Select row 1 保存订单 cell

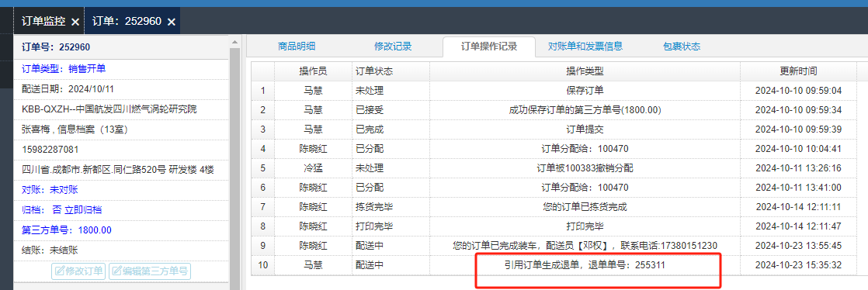(x=585, y=91)
